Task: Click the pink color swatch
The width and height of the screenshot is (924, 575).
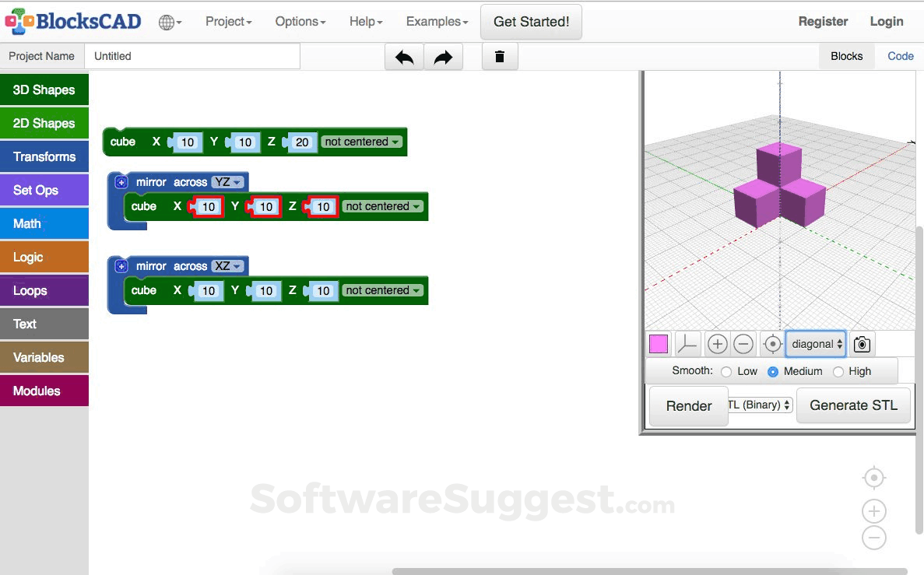Action: (658, 343)
